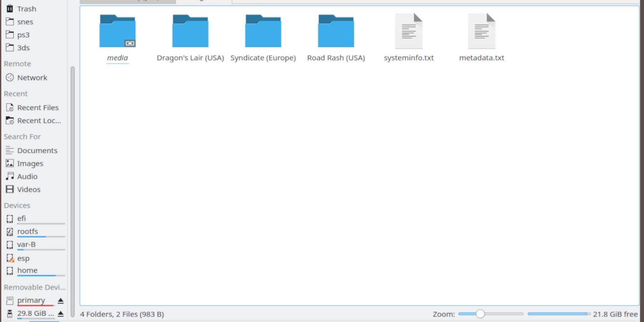Open the Road Rash (USA) folder
The width and height of the screenshot is (644, 322).
point(336,32)
